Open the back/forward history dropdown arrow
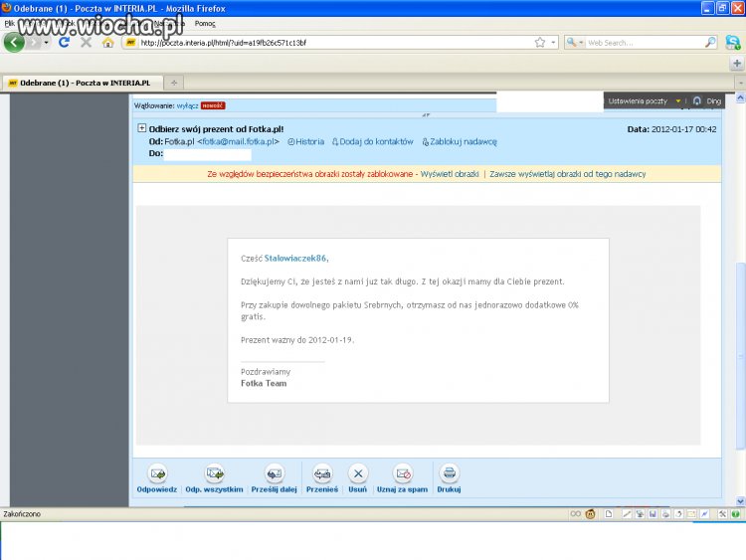This screenshot has height=560, width=746. click(x=46, y=43)
